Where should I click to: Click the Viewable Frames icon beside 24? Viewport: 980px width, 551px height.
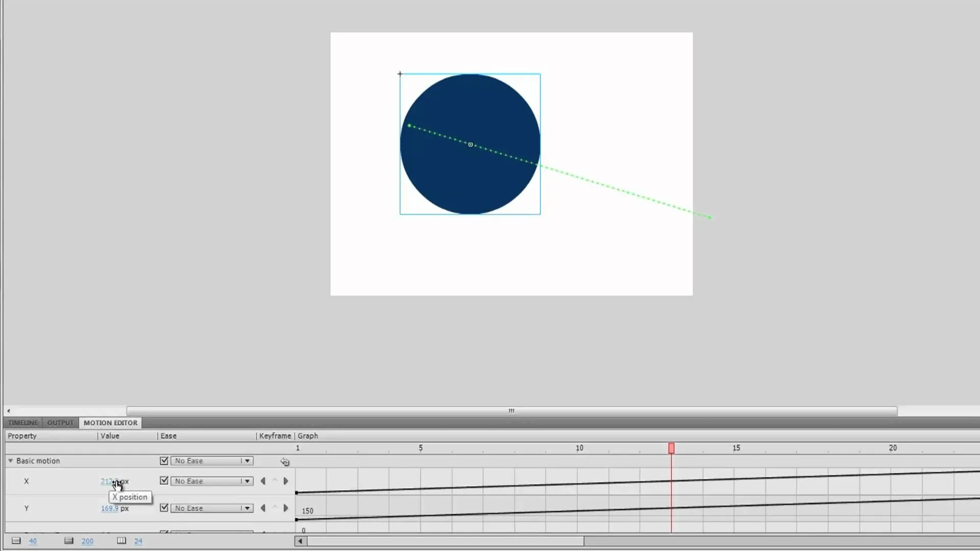tap(121, 541)
